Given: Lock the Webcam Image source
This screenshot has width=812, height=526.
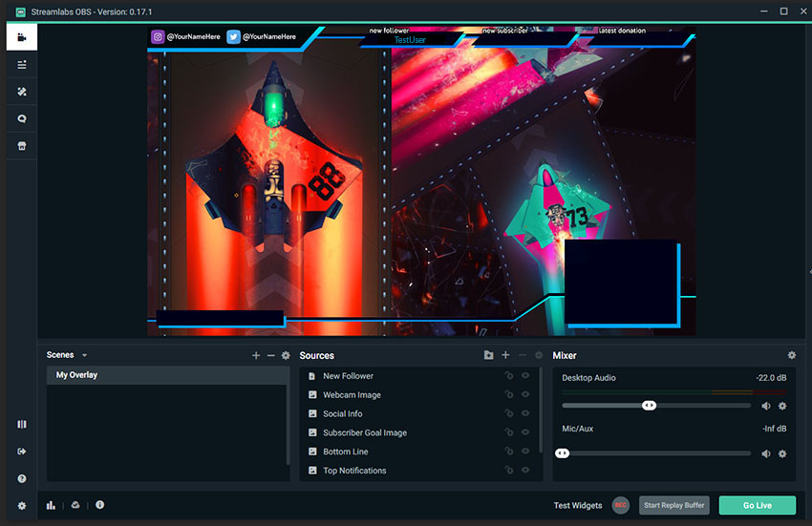Looking at the screenshot, I should point(509,394).
